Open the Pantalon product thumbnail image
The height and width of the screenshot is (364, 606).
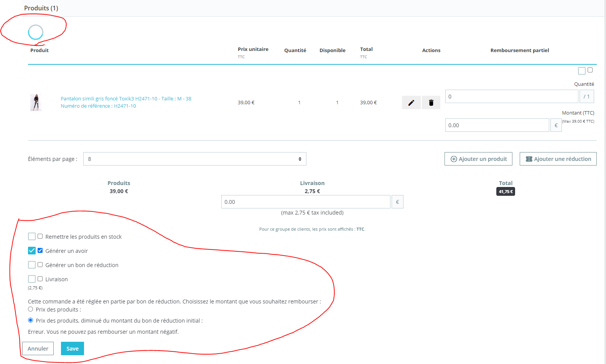[x=36, y=102]
